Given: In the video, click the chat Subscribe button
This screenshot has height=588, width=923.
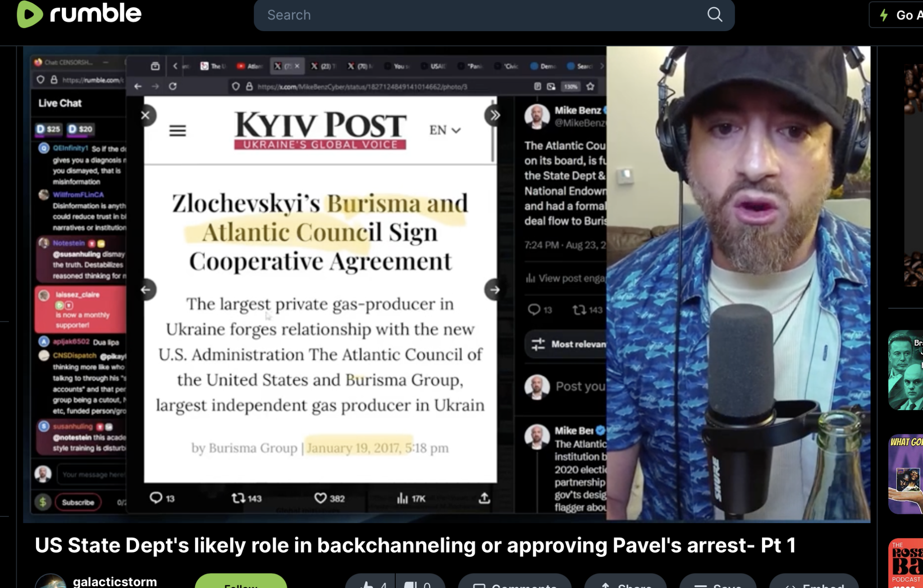Looking at the screenshot, I should click(78, 502).
